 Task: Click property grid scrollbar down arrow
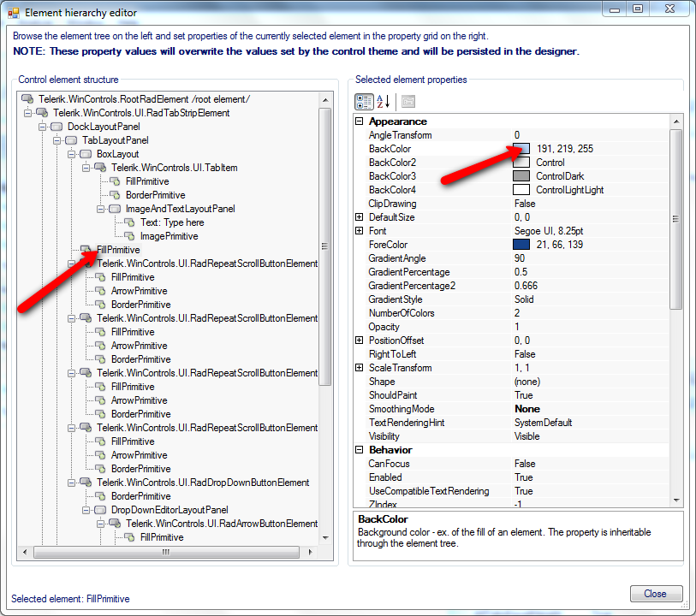pos(676,500)
